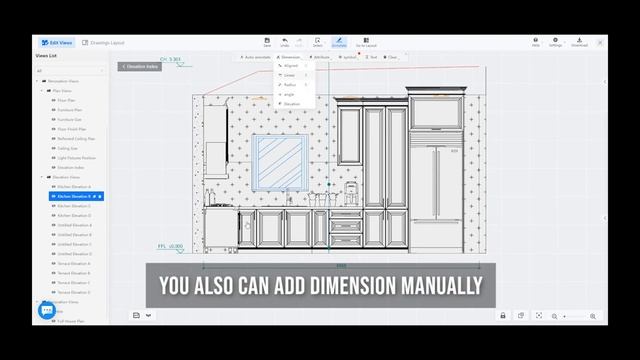The height and width of the screenshot is (360, 640).
Task: Click the Symbol annotation tool
Action: click(x=347, y=58)
